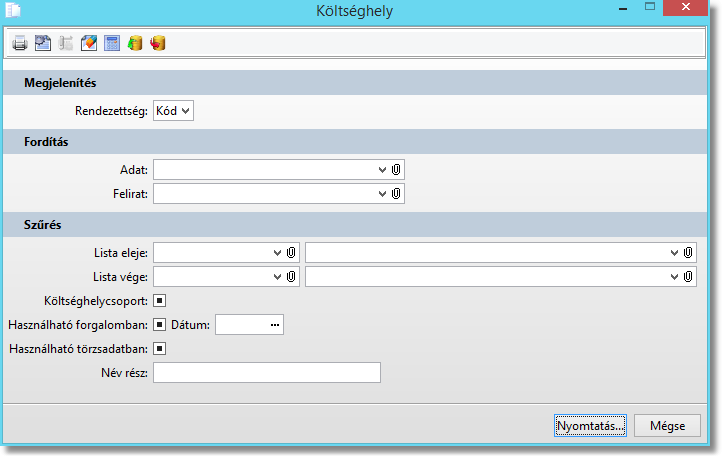Screen dimensions: 722x458
Task: Toggle the Költséghelycsoport checkbox
Action: click(160, 301)
